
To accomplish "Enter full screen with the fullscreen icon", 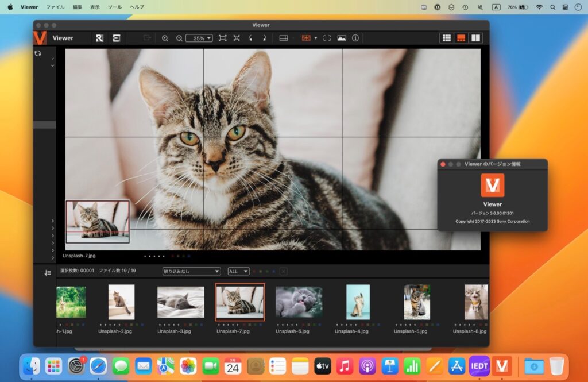I will 327,38.
